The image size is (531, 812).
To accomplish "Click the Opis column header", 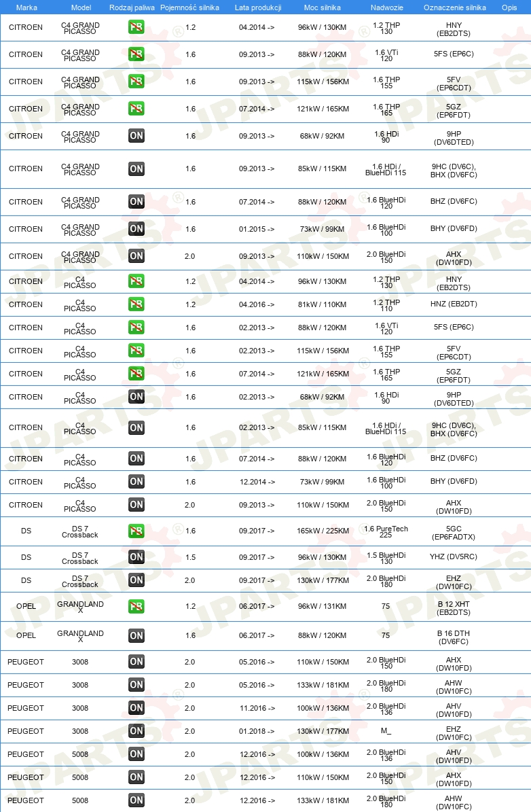I will (509, 7).
